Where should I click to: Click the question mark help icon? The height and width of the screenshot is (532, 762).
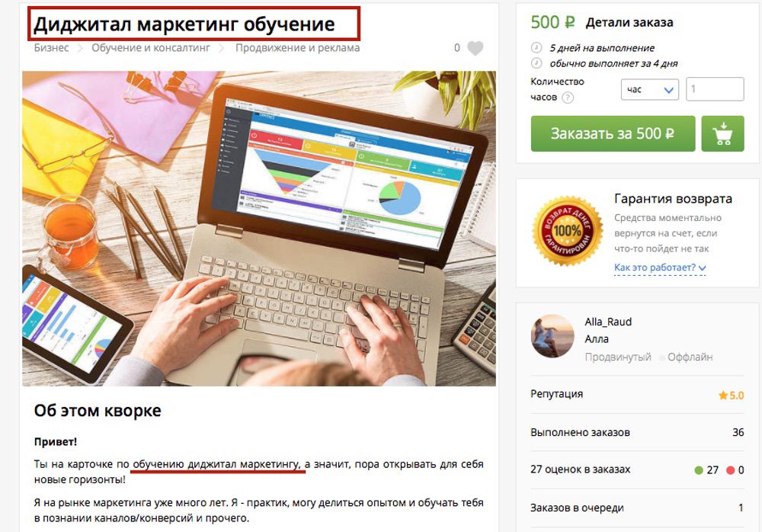(x=567, y=98)
